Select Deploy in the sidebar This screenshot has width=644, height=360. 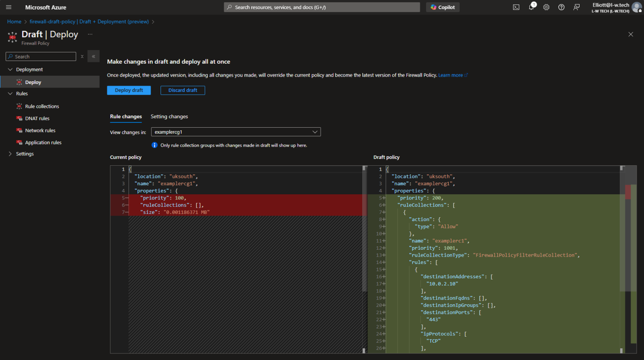[50, 82]
